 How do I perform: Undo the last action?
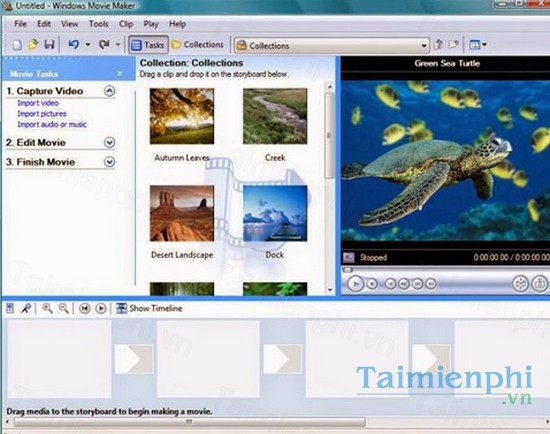point(73,45)
